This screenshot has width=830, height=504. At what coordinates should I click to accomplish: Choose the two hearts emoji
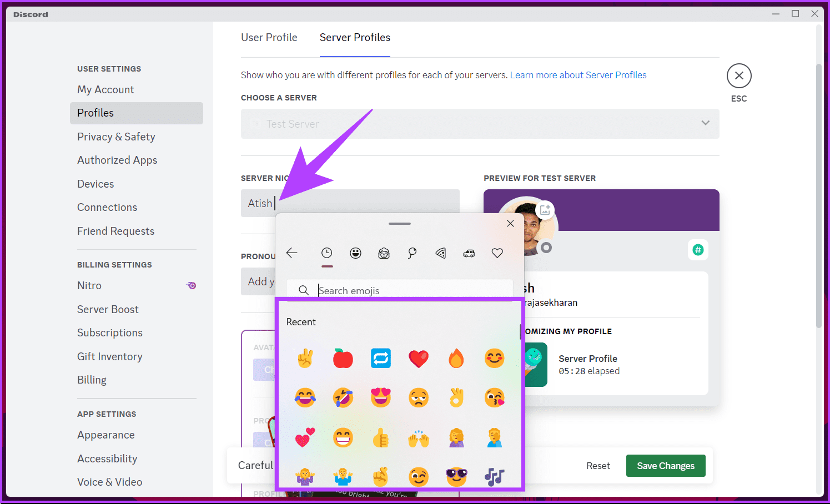pos(305,437)
